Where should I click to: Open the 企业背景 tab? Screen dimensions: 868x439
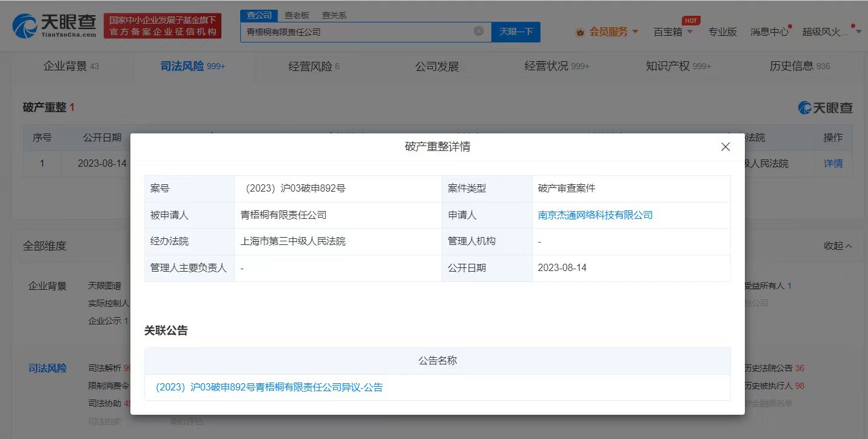coord(66,66)
